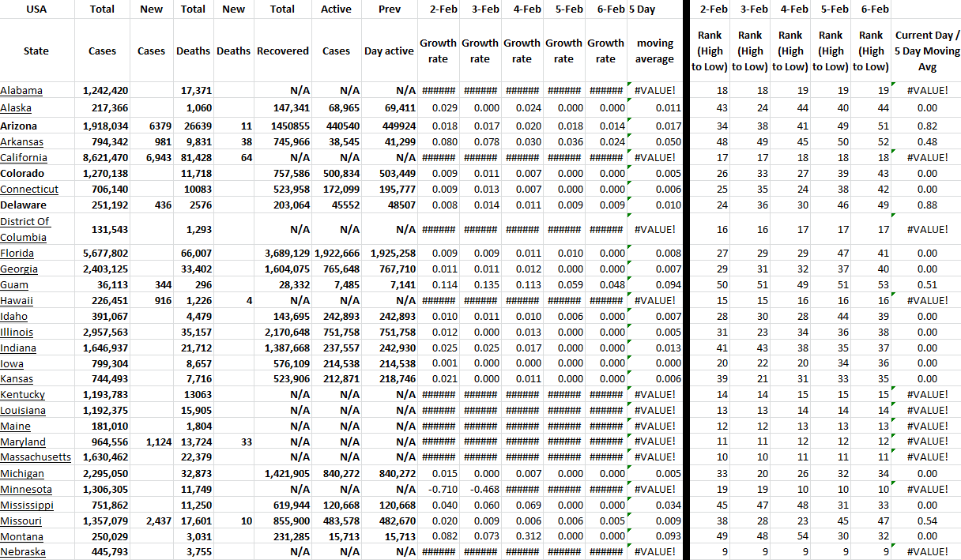Viewport: 961px width, 560px height.
Task: Click the 'Current Day / 5 Day Moving Avg' header
Action: coord(927,51)
